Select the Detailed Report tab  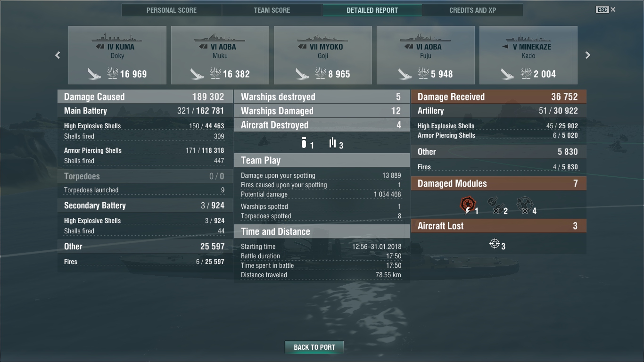coord(372,10)
